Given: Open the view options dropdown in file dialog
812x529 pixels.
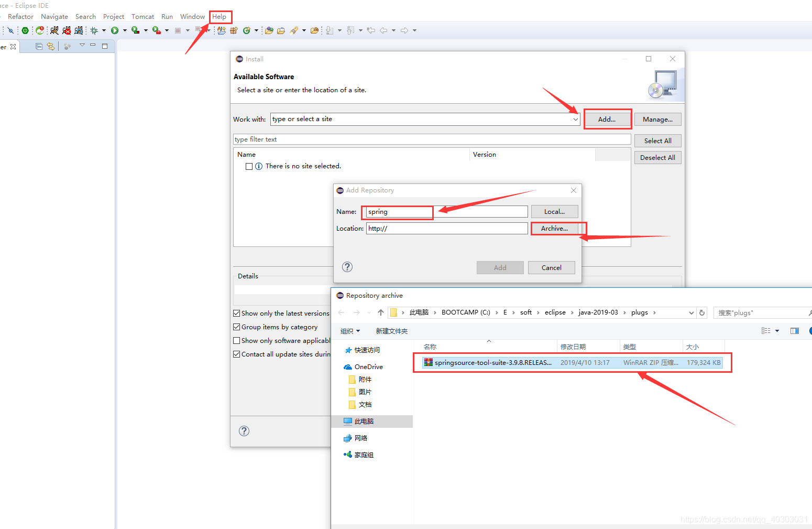Looking at the screenshot, I should coord(777,331).
